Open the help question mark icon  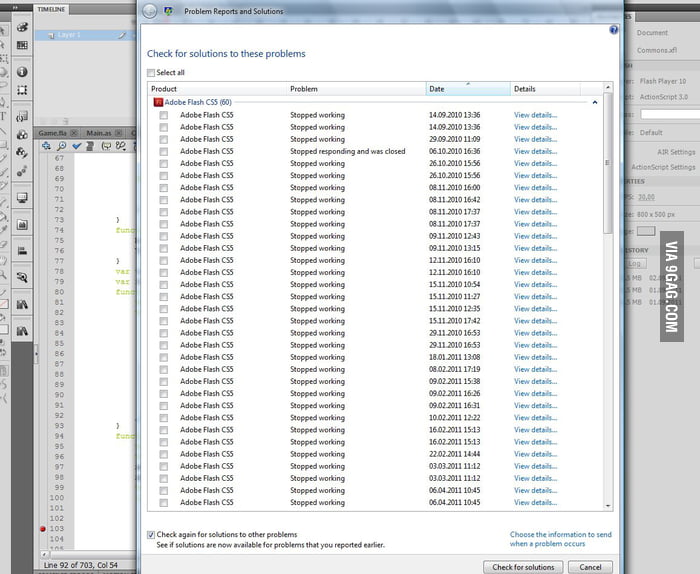coord(613,30)
